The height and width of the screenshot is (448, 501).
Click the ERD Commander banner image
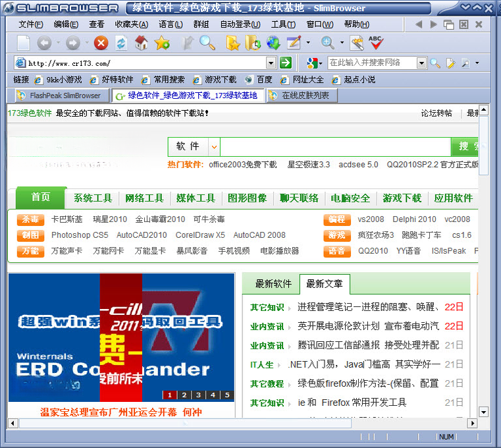121,337
